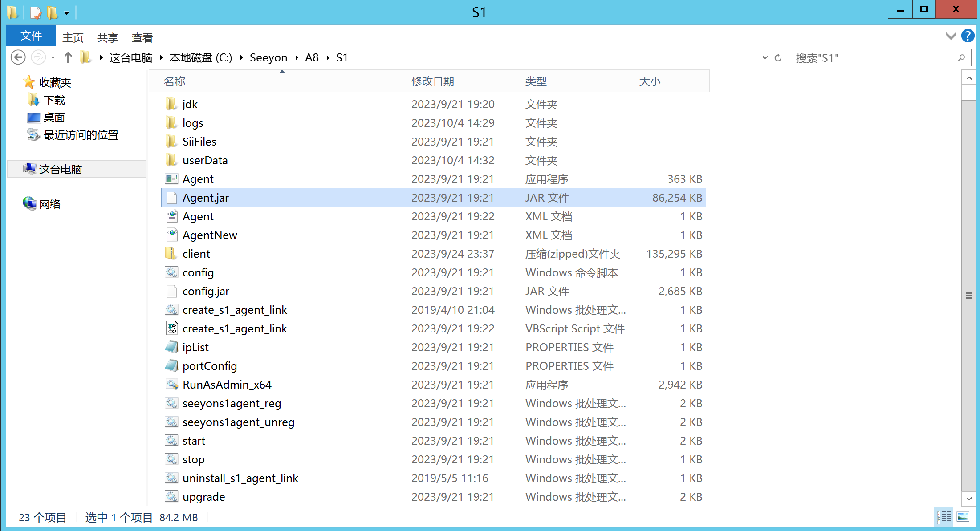Open recent locations dropdown arrow
This screenshot has width=980, height=531.
click(x=53, y=58)
